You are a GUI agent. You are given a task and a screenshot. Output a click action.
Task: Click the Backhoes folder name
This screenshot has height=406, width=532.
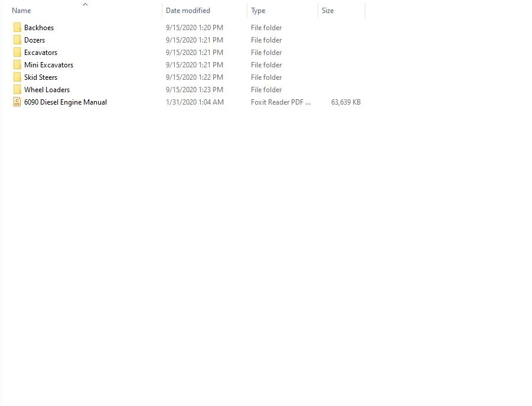pos(39,28)
